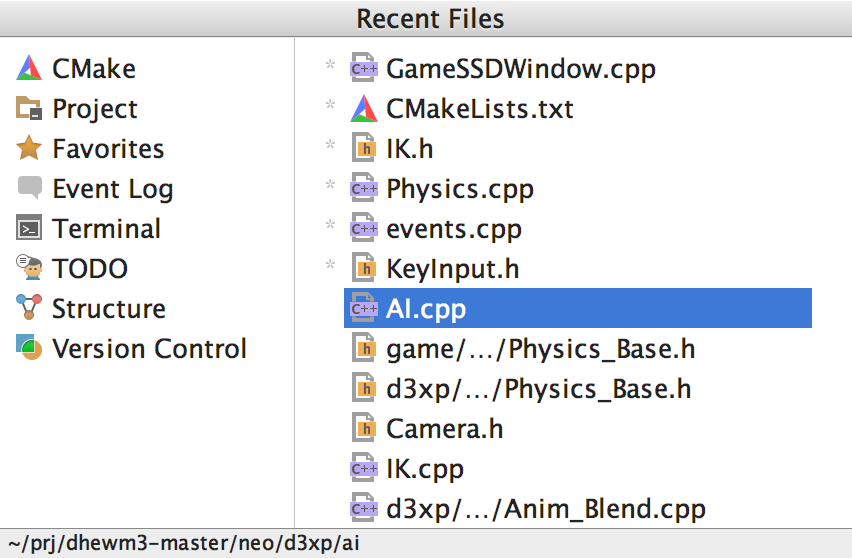This screenshot has height=558, width=852.
Task: Select Camera.h from the list
Action: (444, 429)
